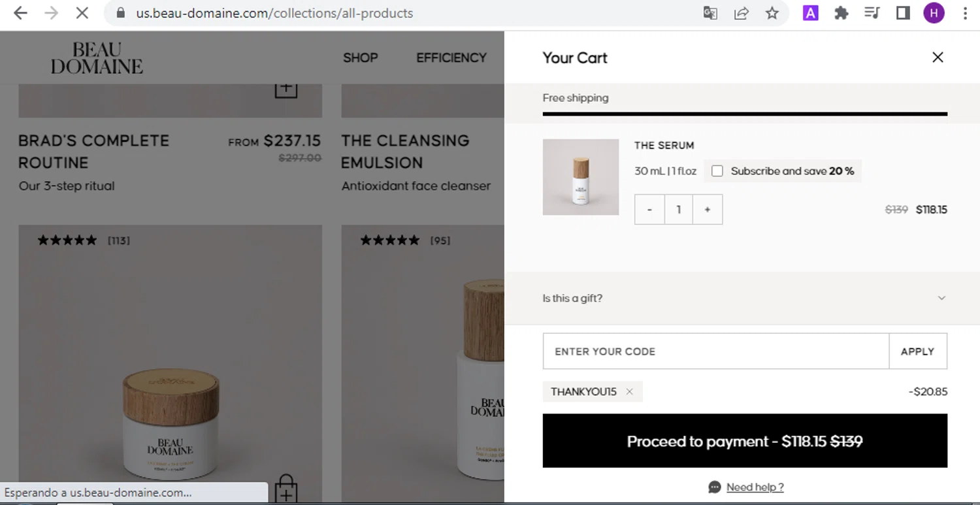Screen dimensions: 980x505
Task: Open the Need help link
Action: [755, 487]
